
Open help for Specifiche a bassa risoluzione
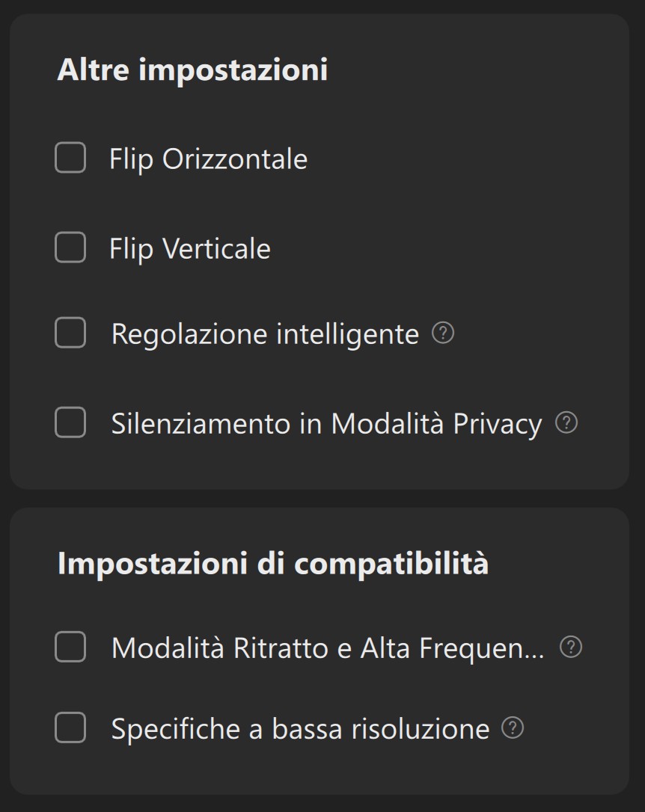coord(513,728)
